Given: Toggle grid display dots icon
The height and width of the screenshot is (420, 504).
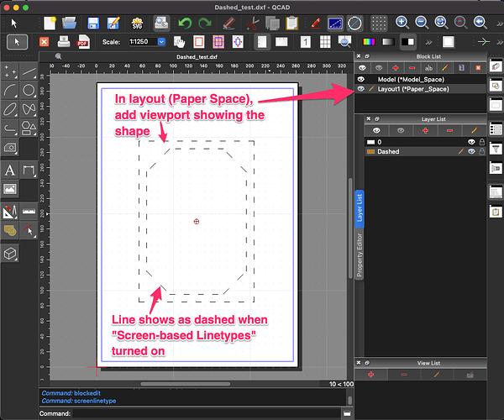Looking at the screenshot, I should (x=379, y=24).
